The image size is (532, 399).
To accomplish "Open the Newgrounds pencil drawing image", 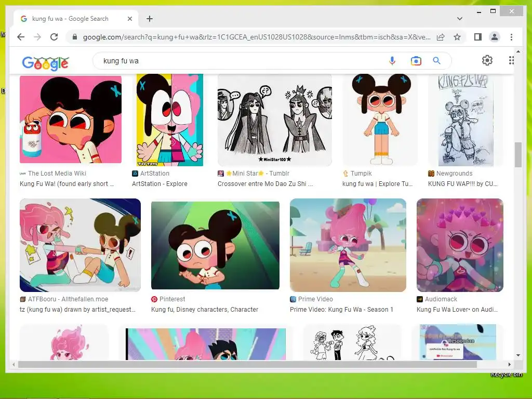I will pos(465,120).
